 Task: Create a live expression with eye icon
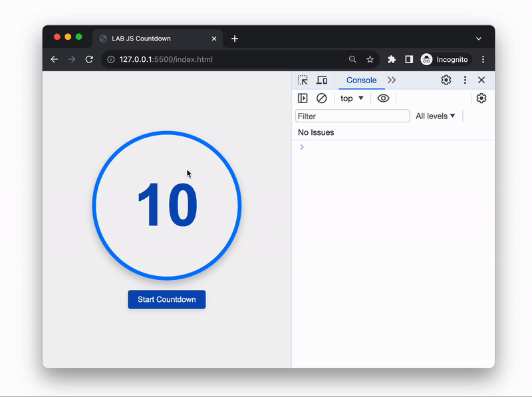[x=383, y=98]
